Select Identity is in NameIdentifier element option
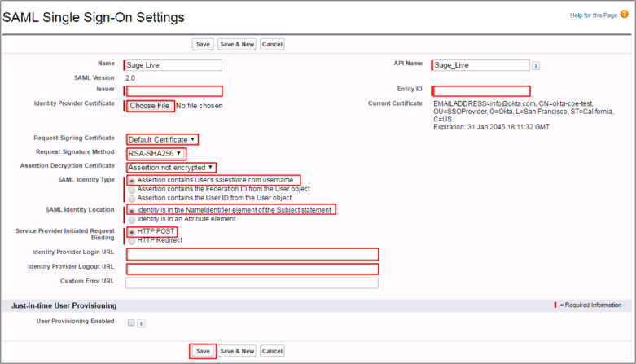 point(132,210)
